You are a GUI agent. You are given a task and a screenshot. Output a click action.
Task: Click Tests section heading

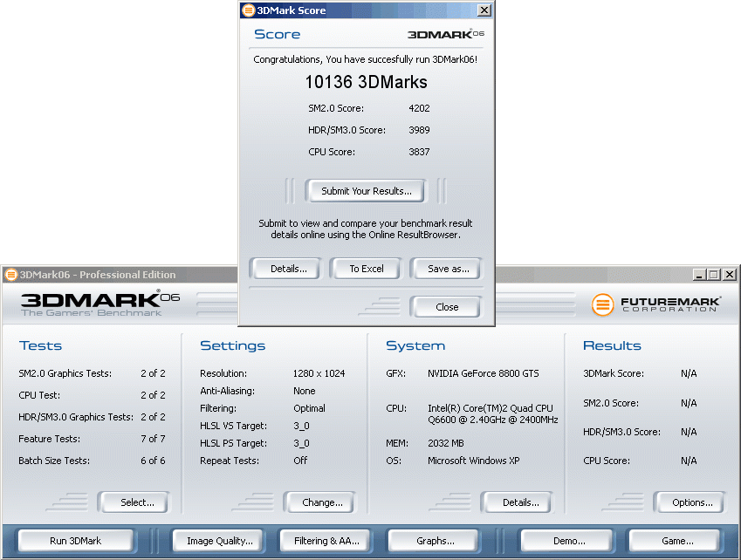coord(41,345)
